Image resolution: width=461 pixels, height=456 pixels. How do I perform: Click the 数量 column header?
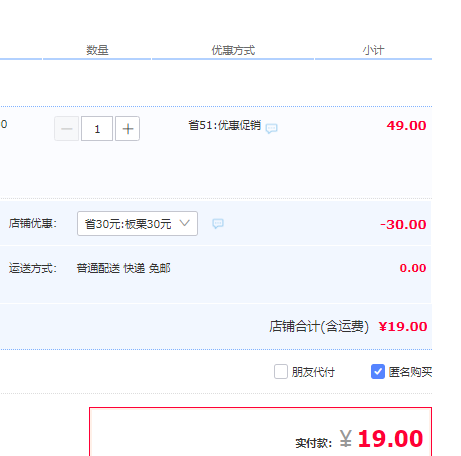click(x=97, y=50)
